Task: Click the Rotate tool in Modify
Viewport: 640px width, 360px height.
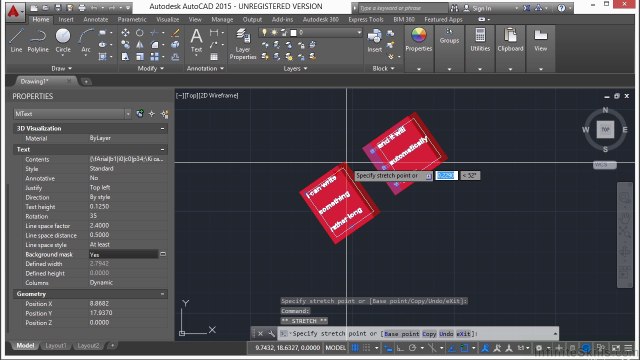Action: pos(140,33)
